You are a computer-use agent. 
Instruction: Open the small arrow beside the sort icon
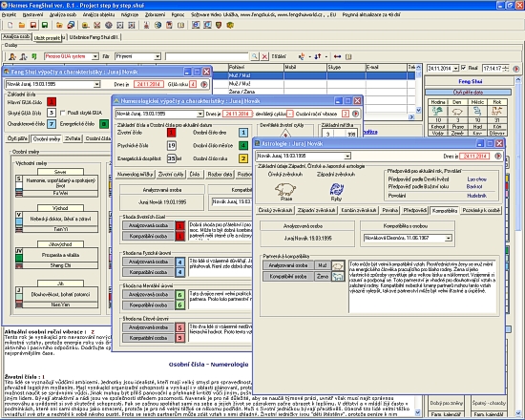coord(325,56)
